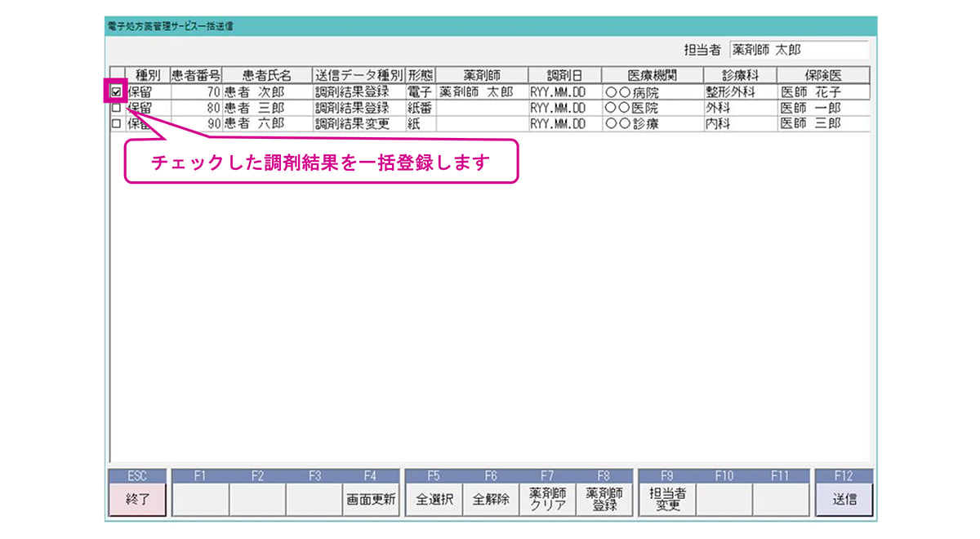Deselect all with 全解除 button

pyautogui.click(x=491, y=500)
